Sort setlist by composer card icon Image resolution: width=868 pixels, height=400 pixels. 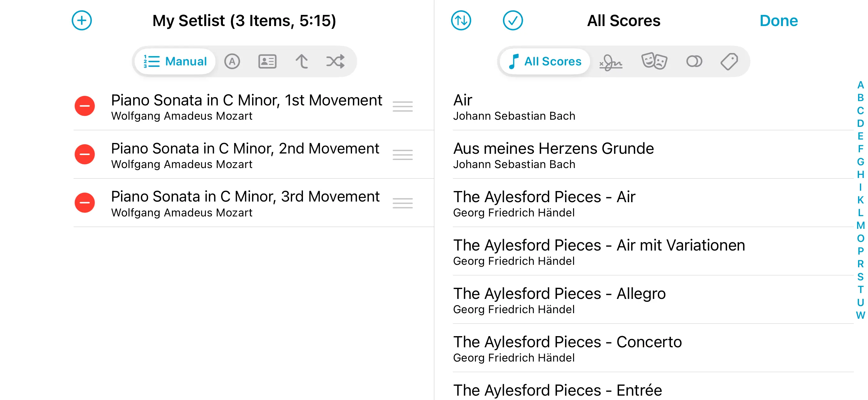267,62
